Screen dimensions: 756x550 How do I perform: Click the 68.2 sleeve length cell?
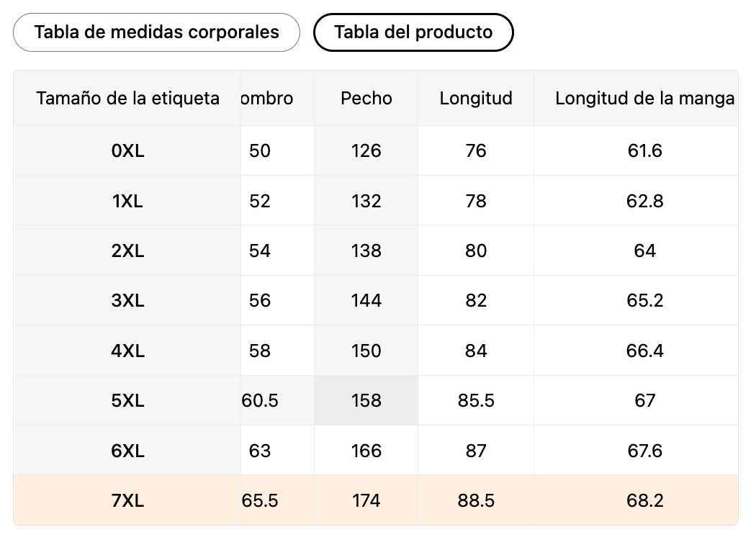(644, 500)
